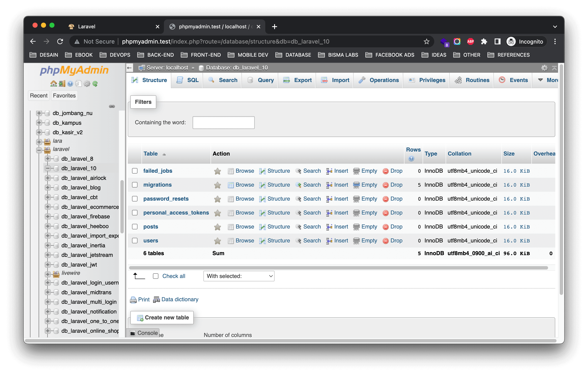
Task: Click the browser bookmark star icon
Action: tap(426, 42)
